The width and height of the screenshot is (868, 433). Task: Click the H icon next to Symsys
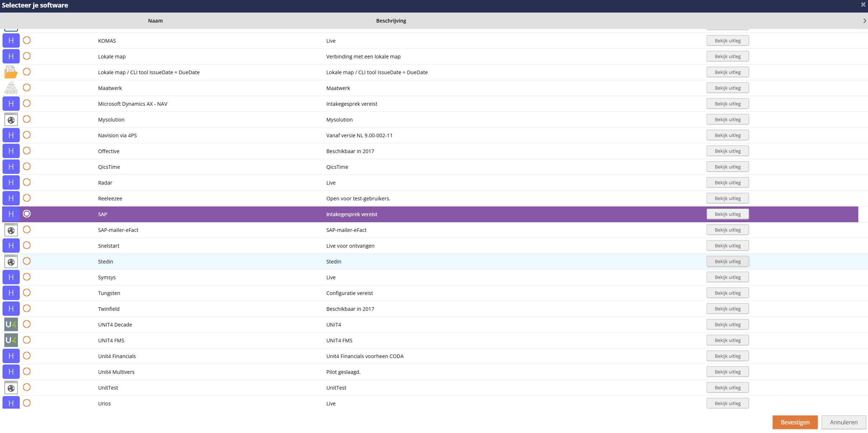[11, 277]
